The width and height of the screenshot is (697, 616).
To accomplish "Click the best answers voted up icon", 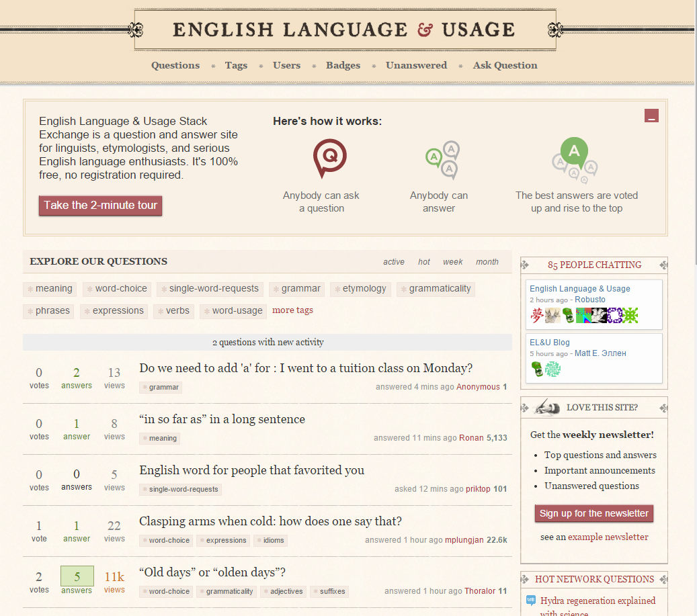I will click(x=574, y=160).
